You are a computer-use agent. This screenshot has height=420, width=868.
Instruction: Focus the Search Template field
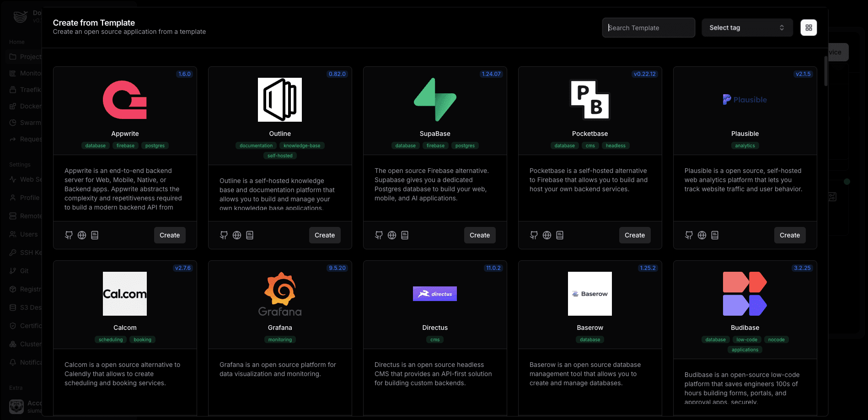tap(648, 28)
